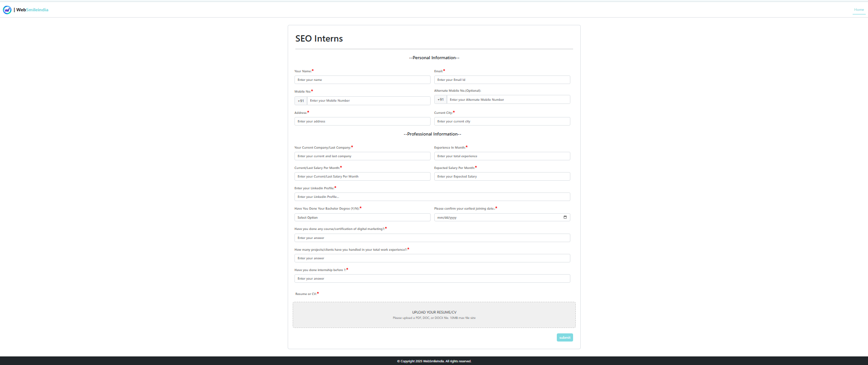
Task: Open the calendar picker icon in joining date
Action: 565,217
